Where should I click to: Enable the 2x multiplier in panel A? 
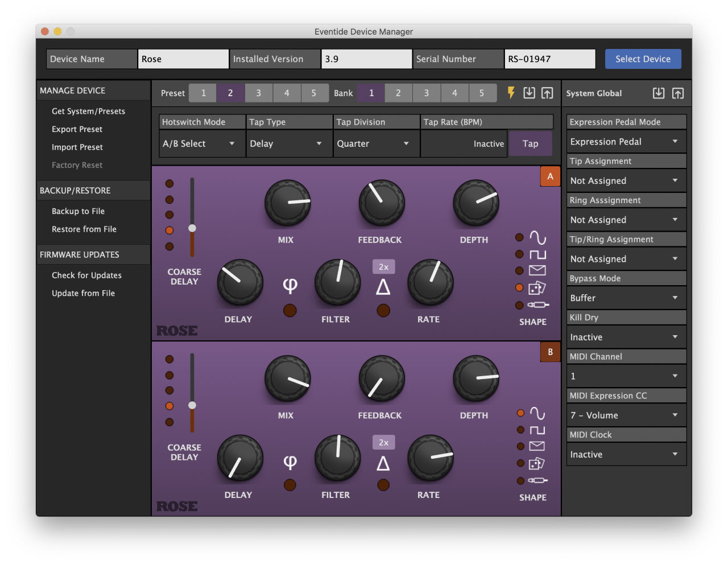coord(383,267)
